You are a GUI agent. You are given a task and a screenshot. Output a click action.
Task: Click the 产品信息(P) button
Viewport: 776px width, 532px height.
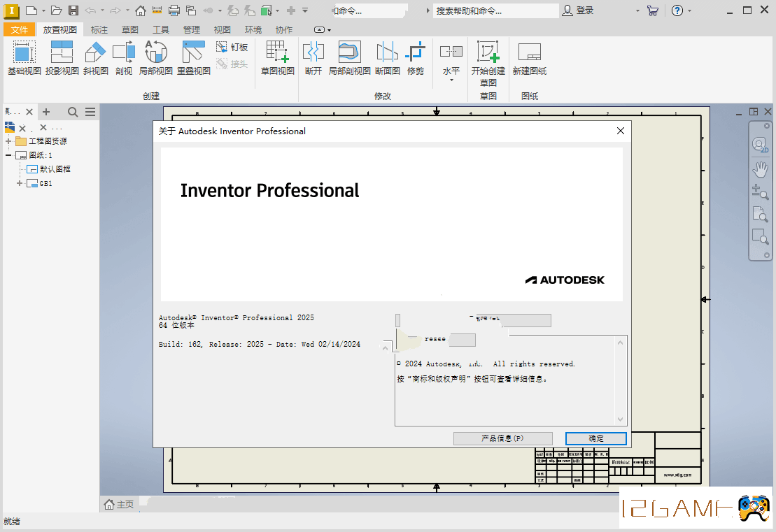[502, 438]
